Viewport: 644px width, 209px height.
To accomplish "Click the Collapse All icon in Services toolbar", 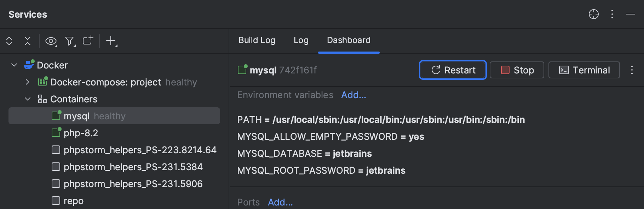I will click(x=28, y=41).
